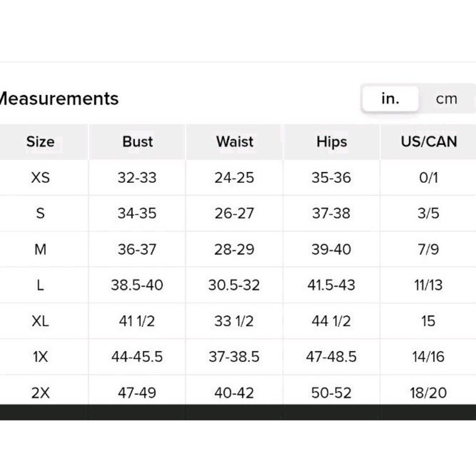Click the Hips column header

pos(331,142)
